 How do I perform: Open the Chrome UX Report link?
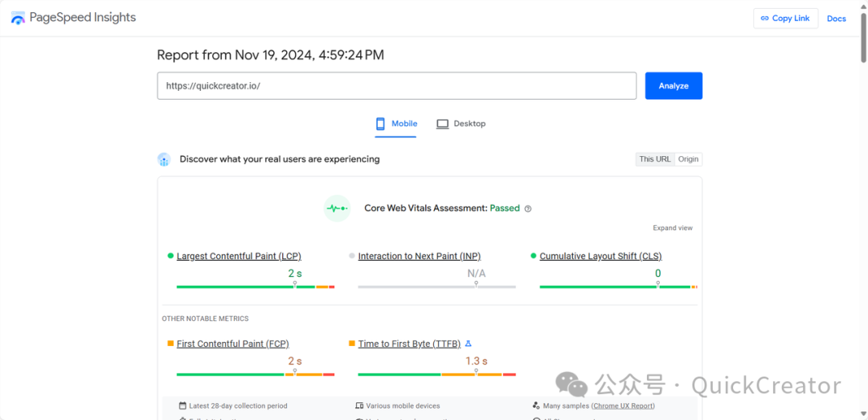[x=623, y=406]
